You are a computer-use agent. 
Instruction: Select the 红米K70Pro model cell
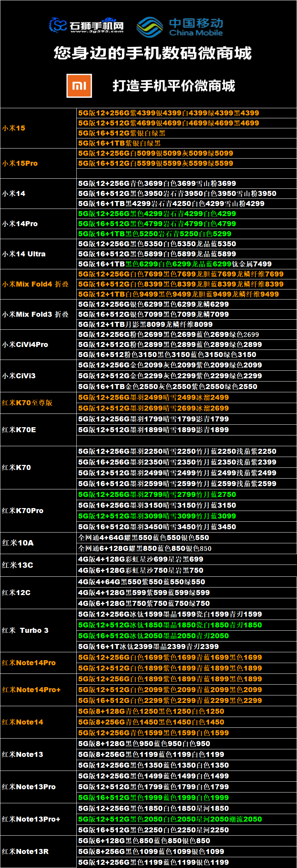[x=39, y=511]
